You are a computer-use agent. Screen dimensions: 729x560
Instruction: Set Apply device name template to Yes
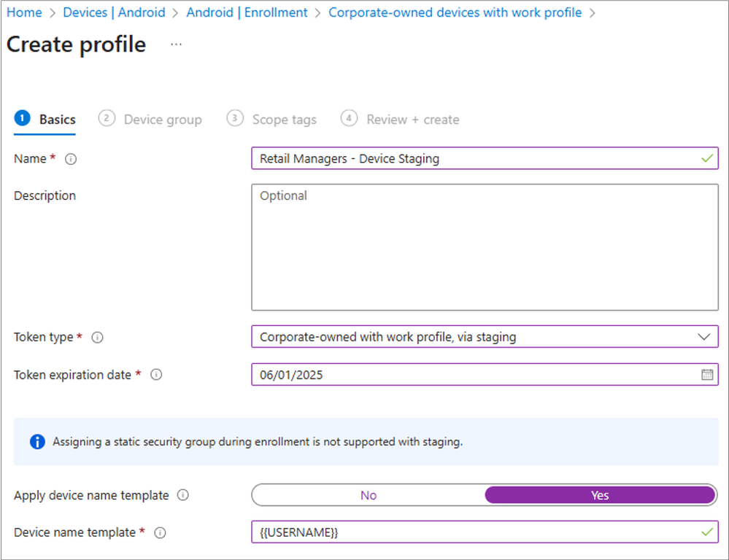600,495
